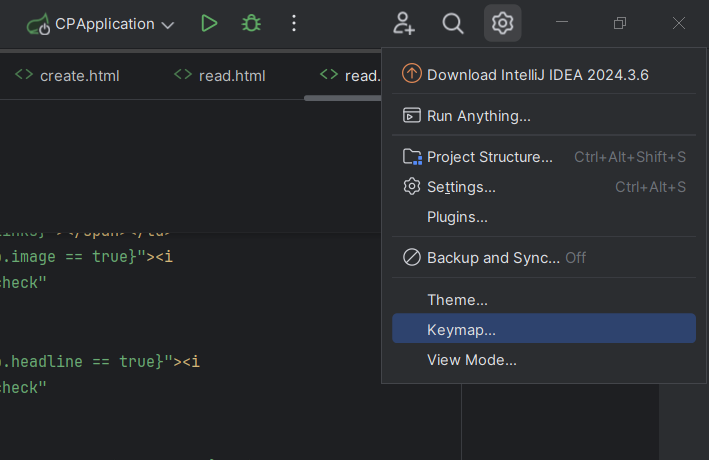Click the create.html tab file icon
The width and height of the screenshot is (709, 460).
24,75
